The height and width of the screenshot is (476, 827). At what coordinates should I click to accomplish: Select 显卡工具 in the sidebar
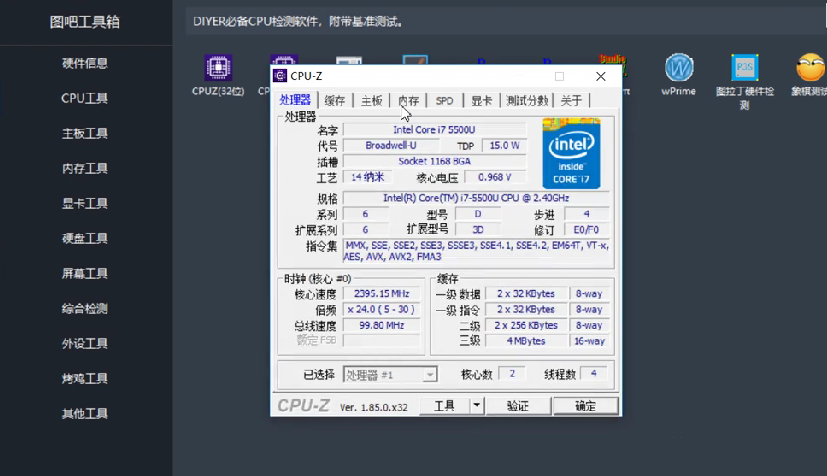[x=85, y=204]
